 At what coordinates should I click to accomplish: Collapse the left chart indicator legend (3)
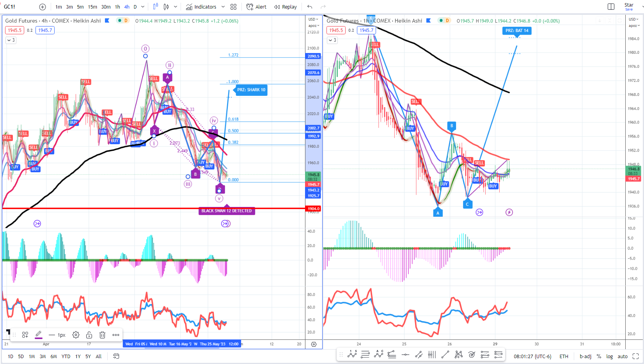point(11,40)
